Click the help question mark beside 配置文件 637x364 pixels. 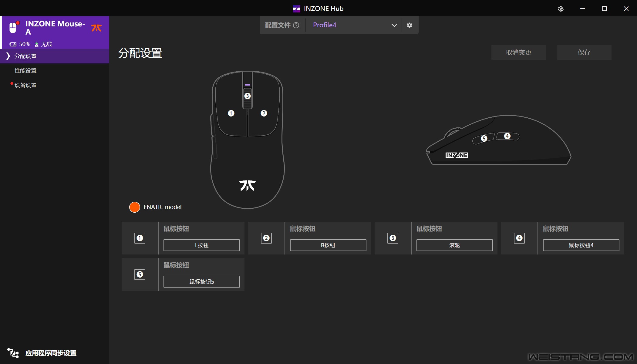(x=296, y=25)
